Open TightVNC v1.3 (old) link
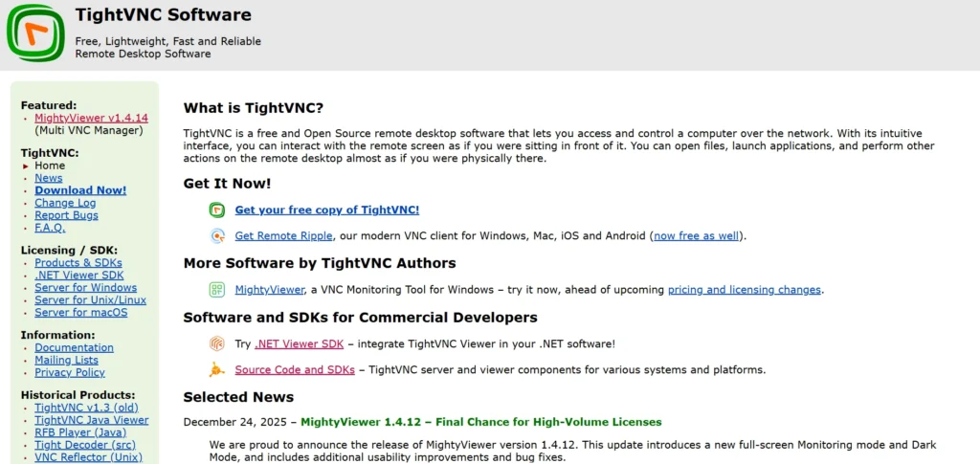 pos(86,408)
